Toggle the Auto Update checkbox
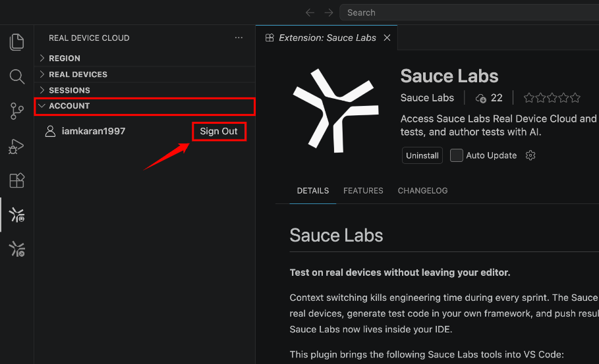 [x=456, y=155]
